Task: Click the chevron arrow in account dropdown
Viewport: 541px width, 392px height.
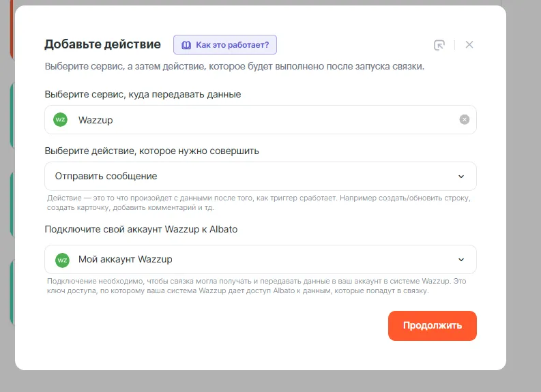Action: (461, 260)
